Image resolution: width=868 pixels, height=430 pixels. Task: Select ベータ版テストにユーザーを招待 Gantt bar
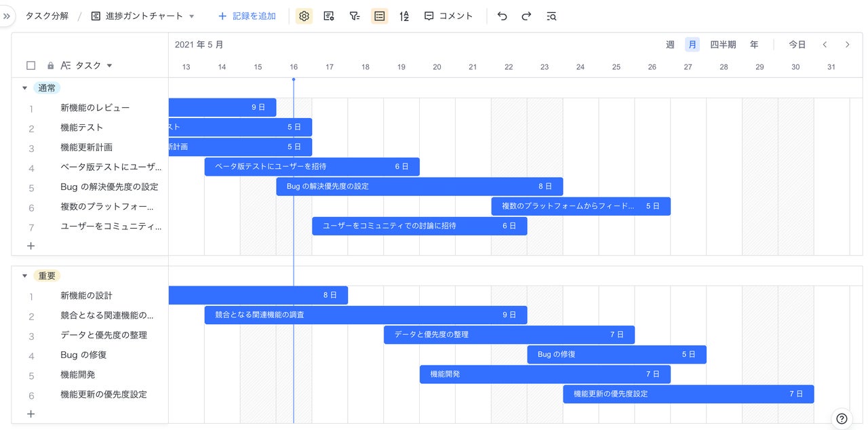(312, 166)
